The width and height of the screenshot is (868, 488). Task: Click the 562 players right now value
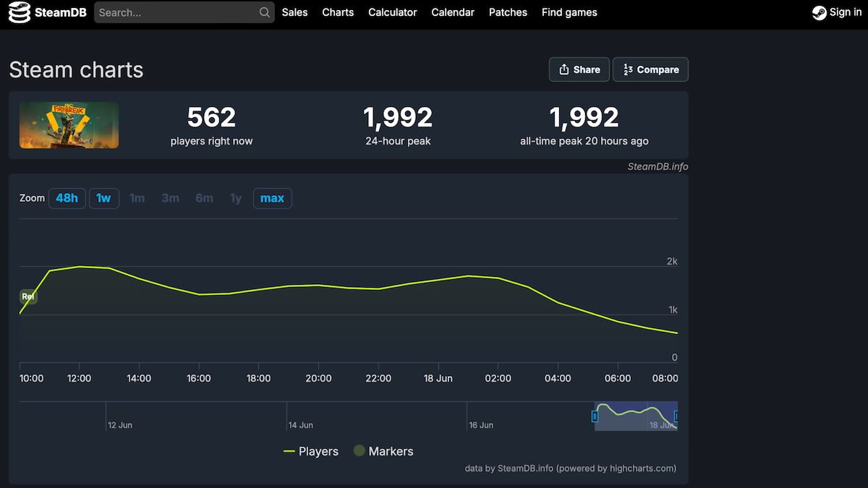point(211,117)
